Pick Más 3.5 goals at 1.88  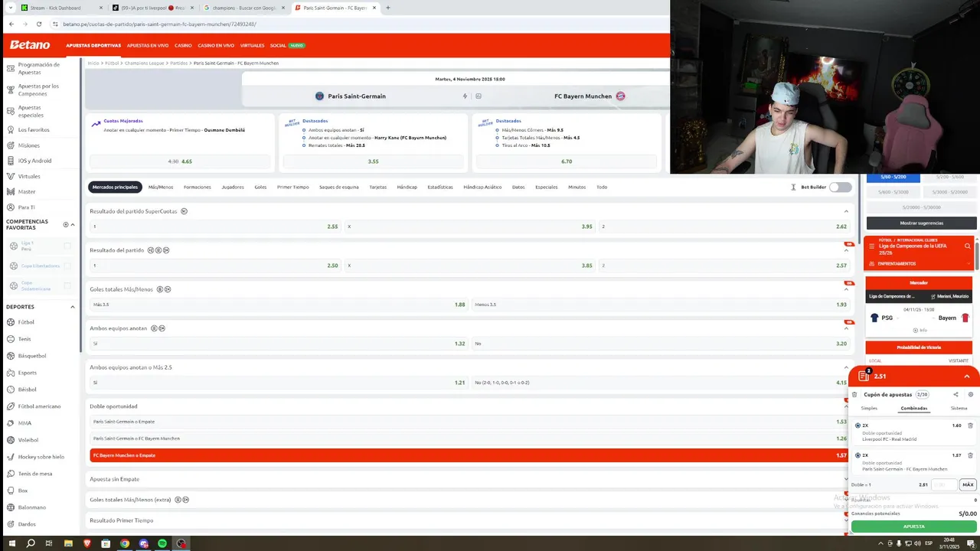pos(279,305)
